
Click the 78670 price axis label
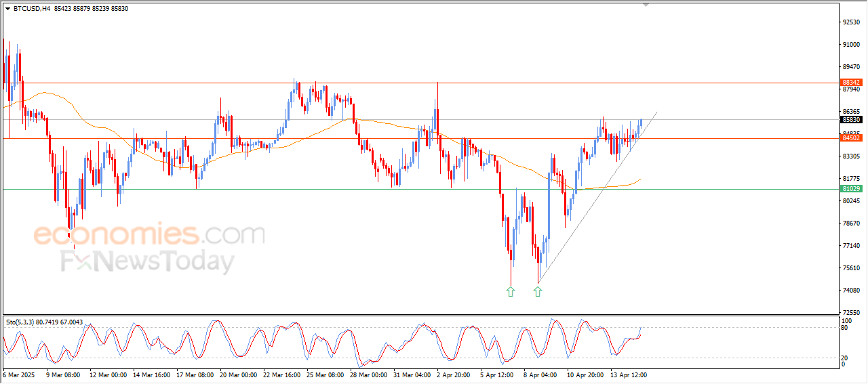click(x=851, y=223)
